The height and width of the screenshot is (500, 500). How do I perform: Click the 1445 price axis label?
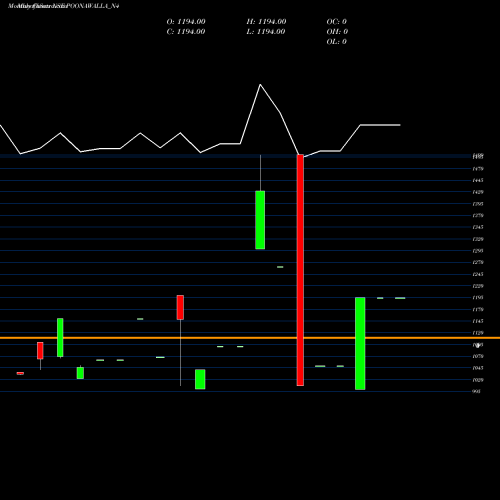click(478, 180)
